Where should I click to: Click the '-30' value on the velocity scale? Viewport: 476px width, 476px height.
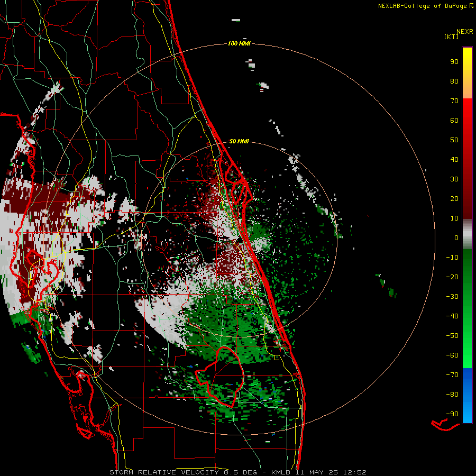[452, 297]
